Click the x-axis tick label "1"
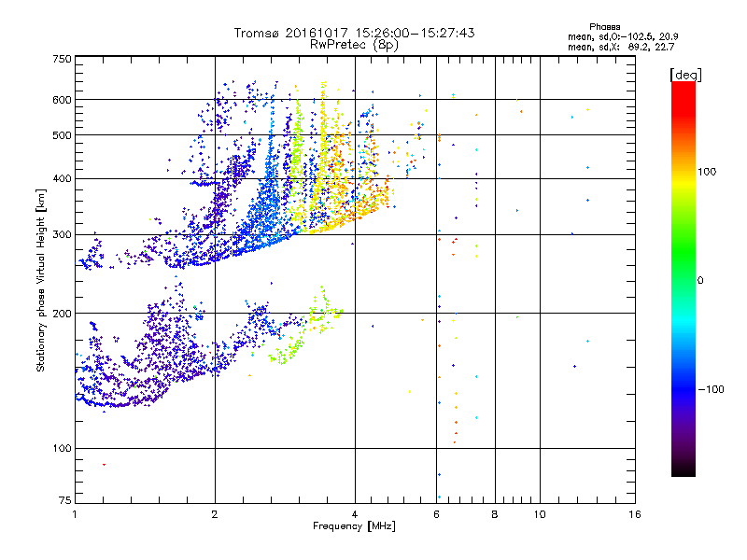747x560 pixels. click(x=75, y=515)
